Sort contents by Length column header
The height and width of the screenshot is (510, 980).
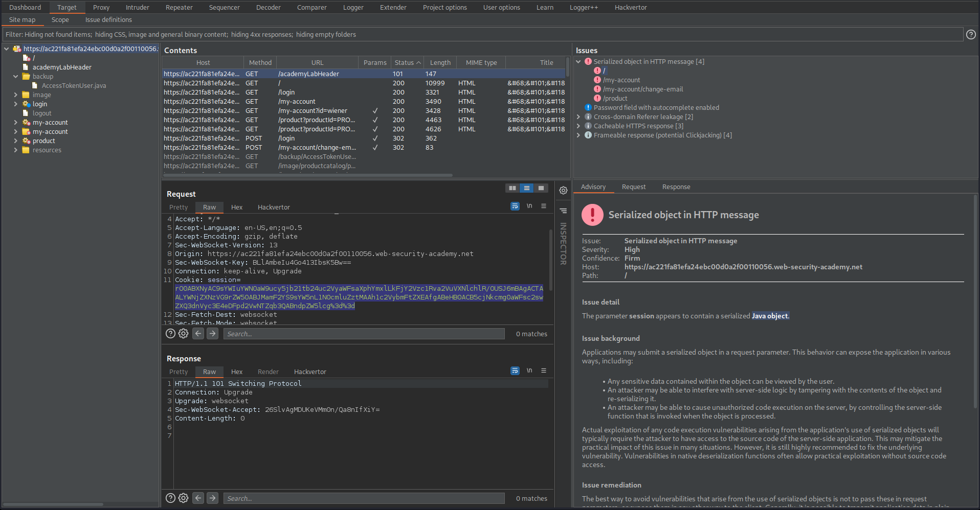(440, 62)
